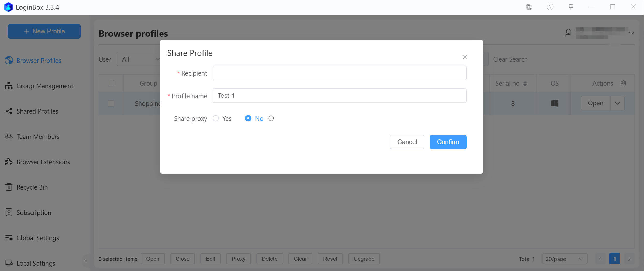Image resolution: width=644 pixels, height=271 pixels.
Task: Click the Windows OS icon in the row
Action: tap(554, 103)
